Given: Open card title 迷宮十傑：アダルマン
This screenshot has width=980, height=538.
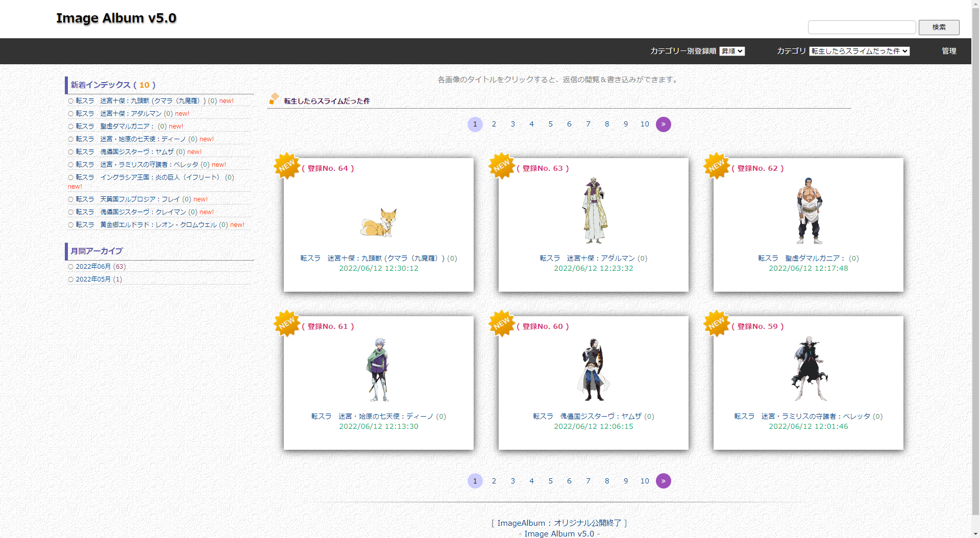Looking at the screenshot, I should point(587,259).
